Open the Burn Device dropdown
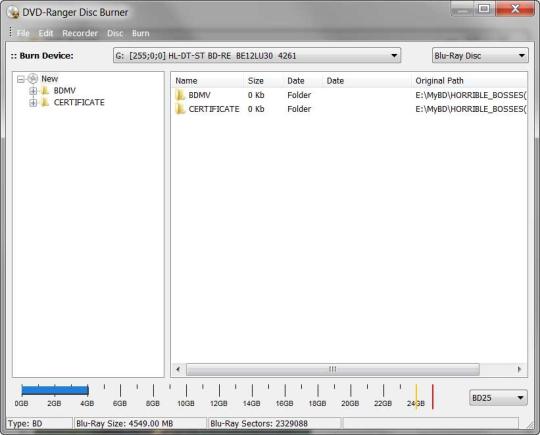The image size is (540, 435). (257, 55)
